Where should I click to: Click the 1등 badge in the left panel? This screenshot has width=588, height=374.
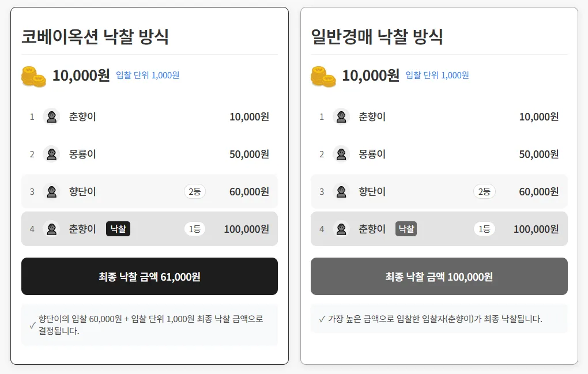(195, 229)
